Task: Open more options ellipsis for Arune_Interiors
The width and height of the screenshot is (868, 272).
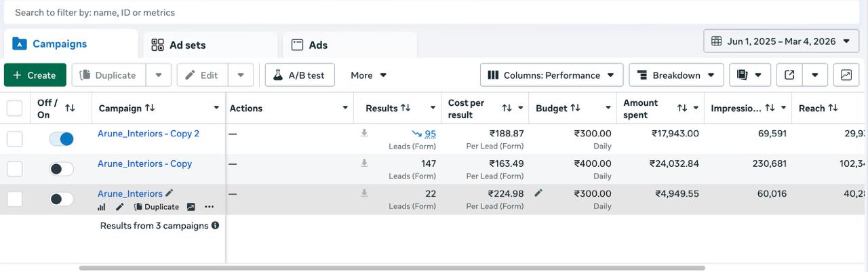Action: (209, 207)
